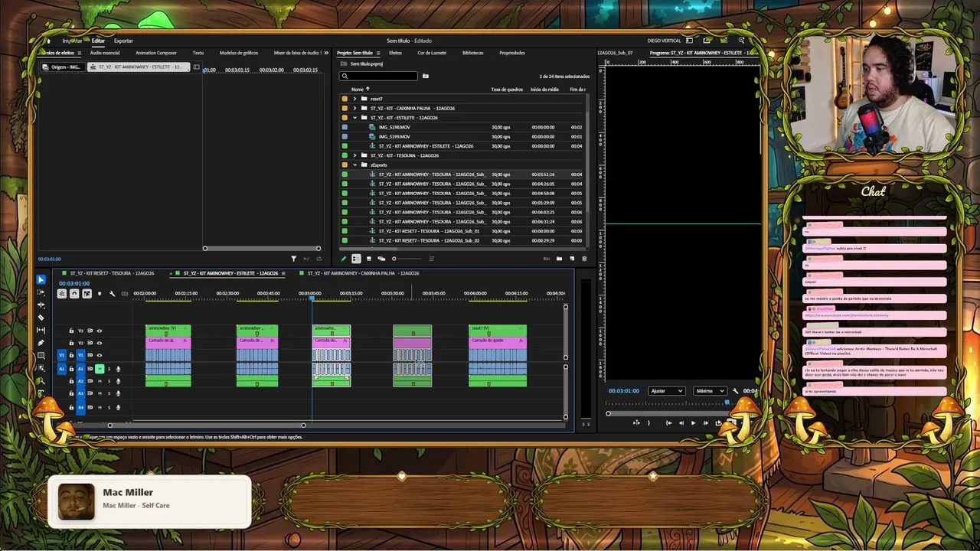This screenshot has width=980, height=551.
Task: Open the sort icons menu in Project panel
Action: point(431,259)
